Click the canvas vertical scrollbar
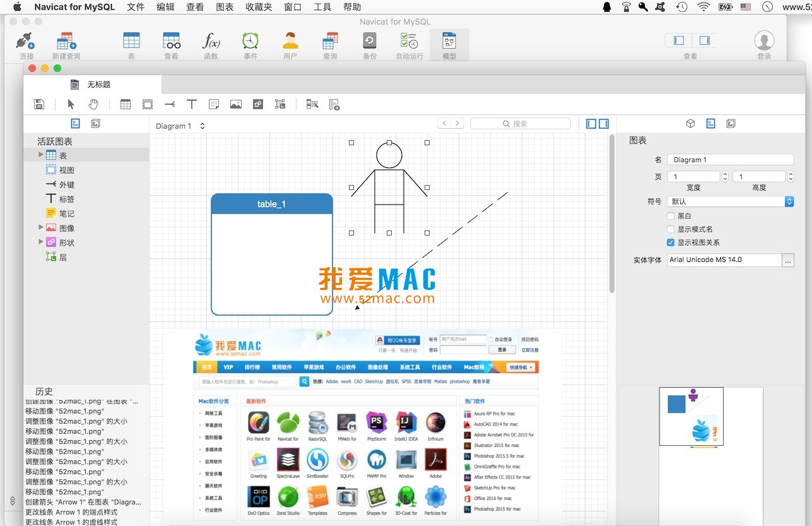812x526 pixels. (611, 215)
